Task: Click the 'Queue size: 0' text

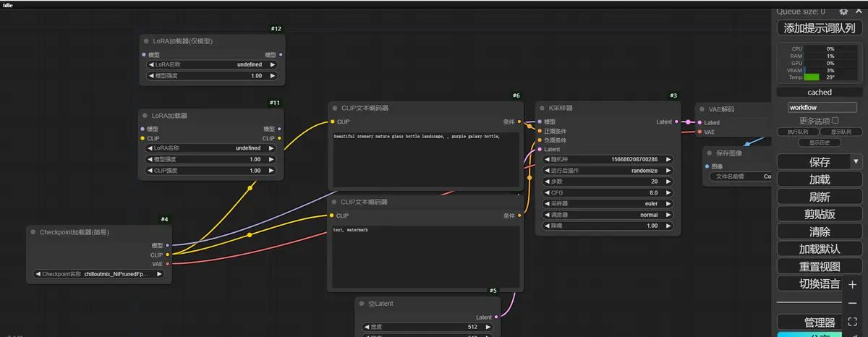Action: coord(801,11)
